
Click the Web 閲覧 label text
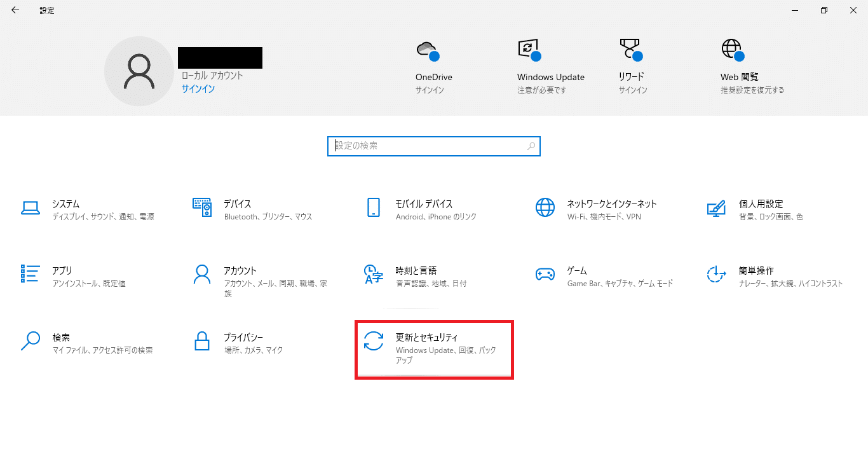[740, 78]
